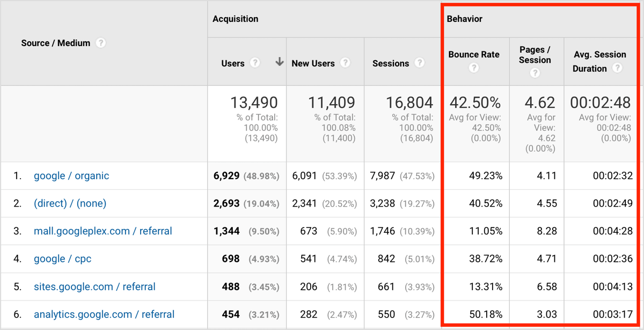Open mall.googleplex.com / referral link
The width and height of the screenshot is (644, 330).
[x=103, y=231]
